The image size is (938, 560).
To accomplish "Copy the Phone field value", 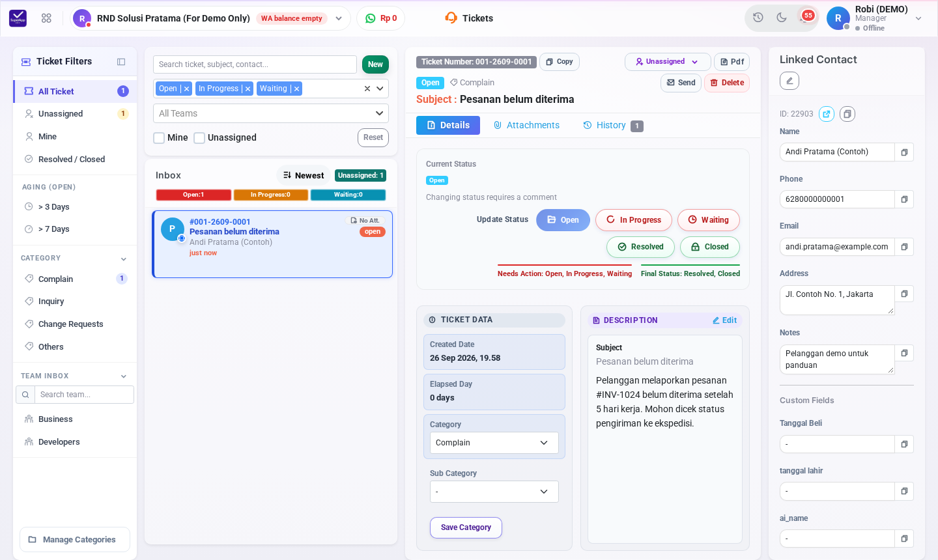I will 904,199.
